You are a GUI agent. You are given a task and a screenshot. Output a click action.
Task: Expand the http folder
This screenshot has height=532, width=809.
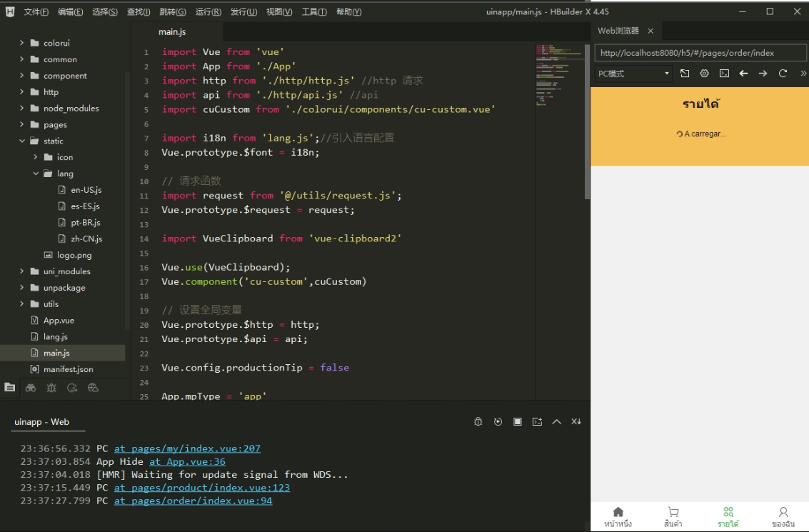(21, 92)
